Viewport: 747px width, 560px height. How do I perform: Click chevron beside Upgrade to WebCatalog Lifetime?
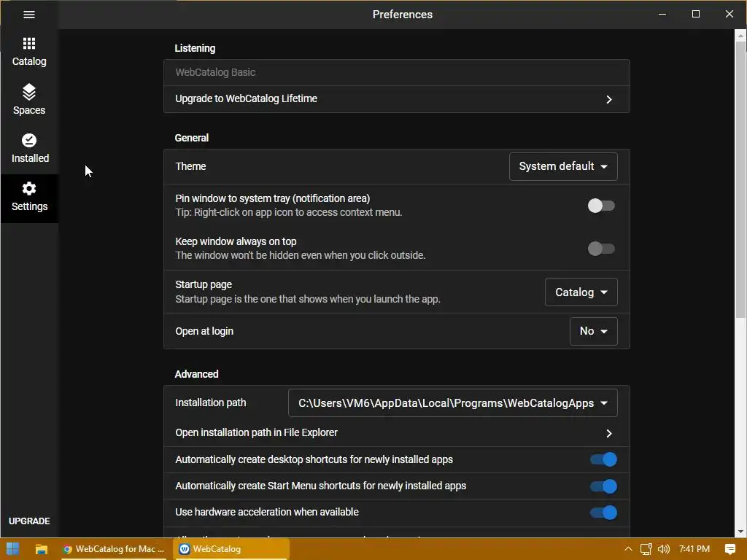coord(609,99)
